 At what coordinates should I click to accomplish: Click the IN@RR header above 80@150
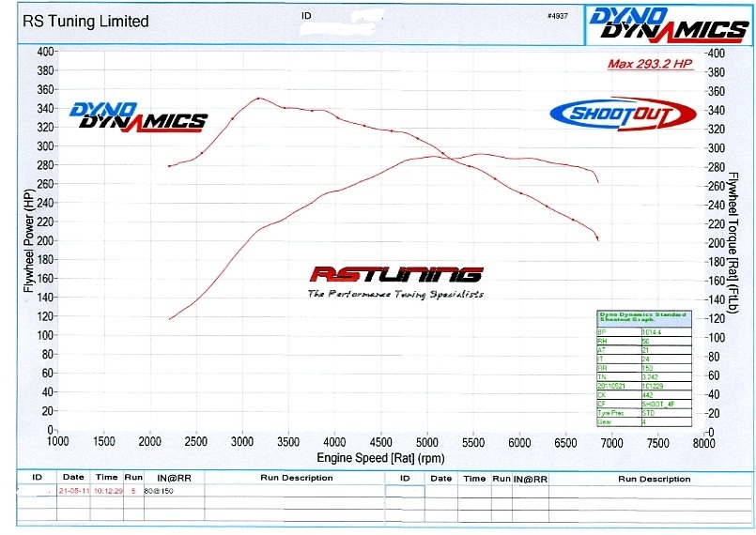pos(174,478)
